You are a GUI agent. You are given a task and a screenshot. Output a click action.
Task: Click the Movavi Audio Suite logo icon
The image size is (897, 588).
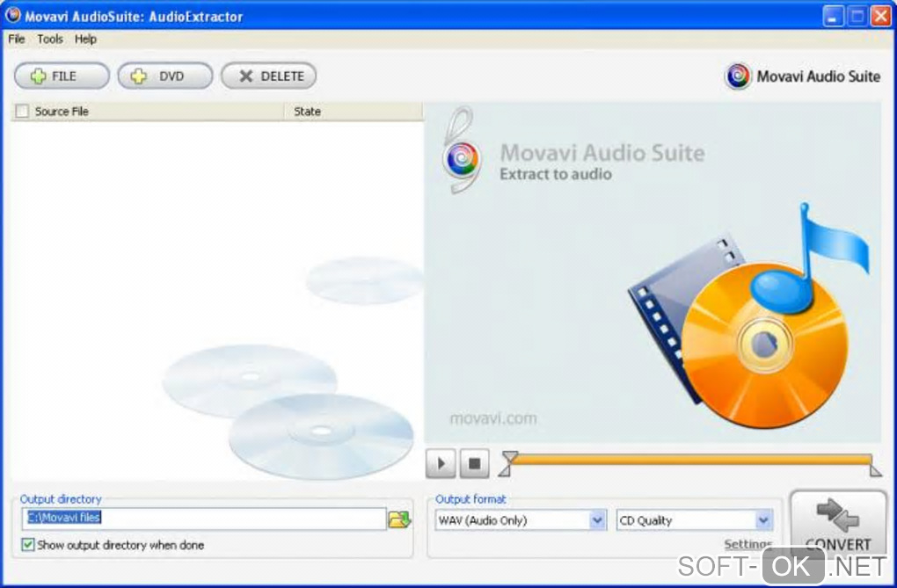pos(738,76)
